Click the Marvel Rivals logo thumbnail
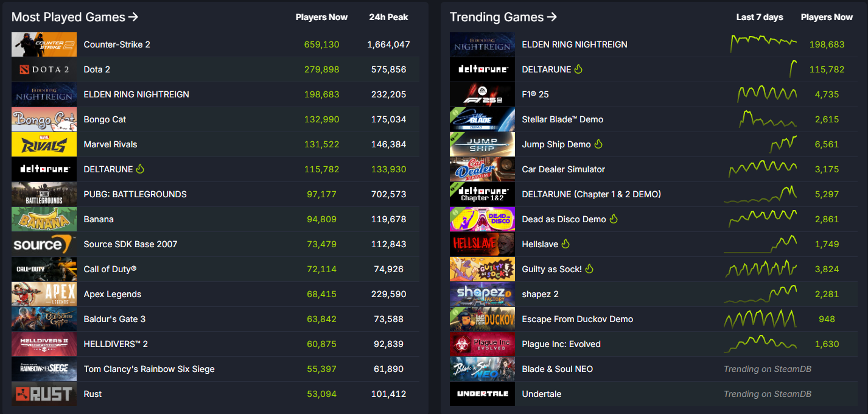This screenshot has width=868, height=414. (x=44, y=144)
